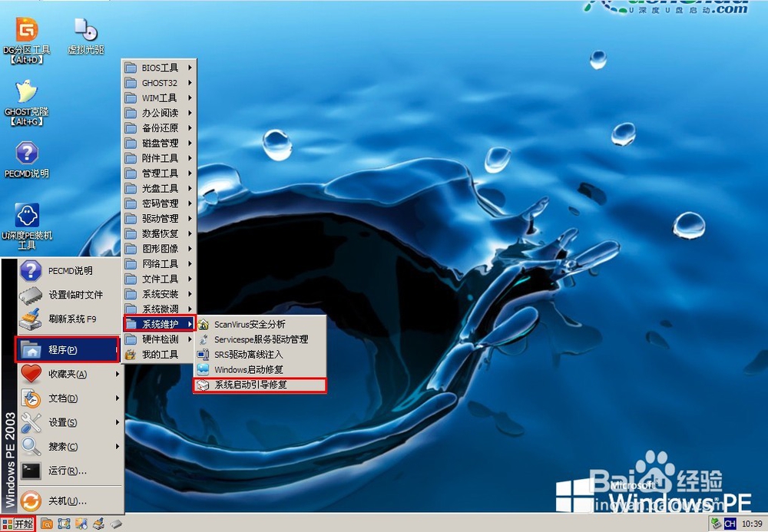The height and width of the screenshot is (532, 768).
Task: Open 虚拟光驱 desktop icon
Action: pos(86,36)
